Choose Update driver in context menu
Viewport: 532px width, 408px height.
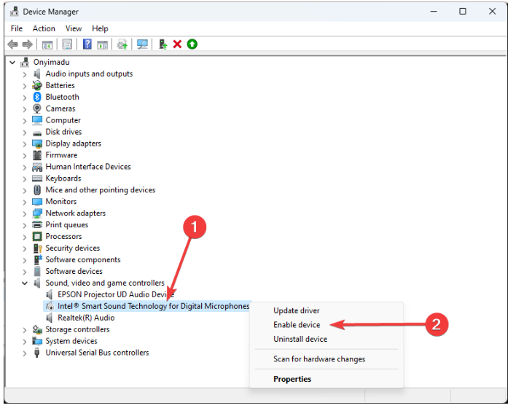[x=296, y=310]
